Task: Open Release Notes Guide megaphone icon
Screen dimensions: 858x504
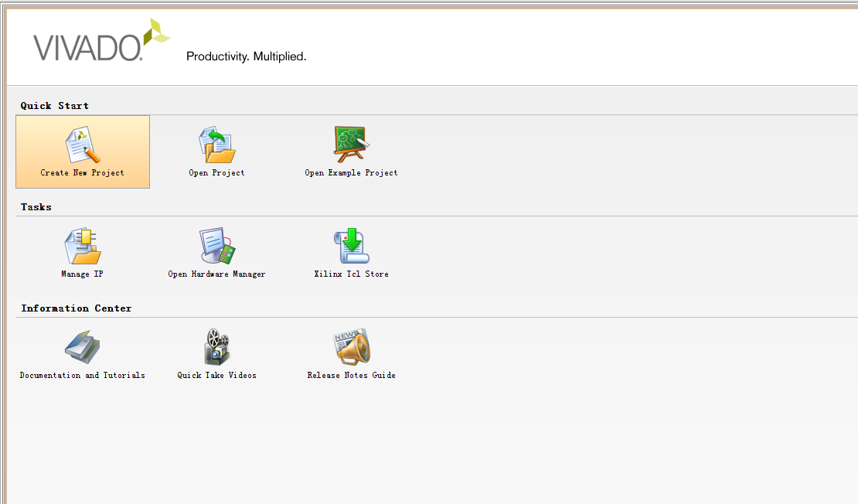Action: [x=351, y=347]
